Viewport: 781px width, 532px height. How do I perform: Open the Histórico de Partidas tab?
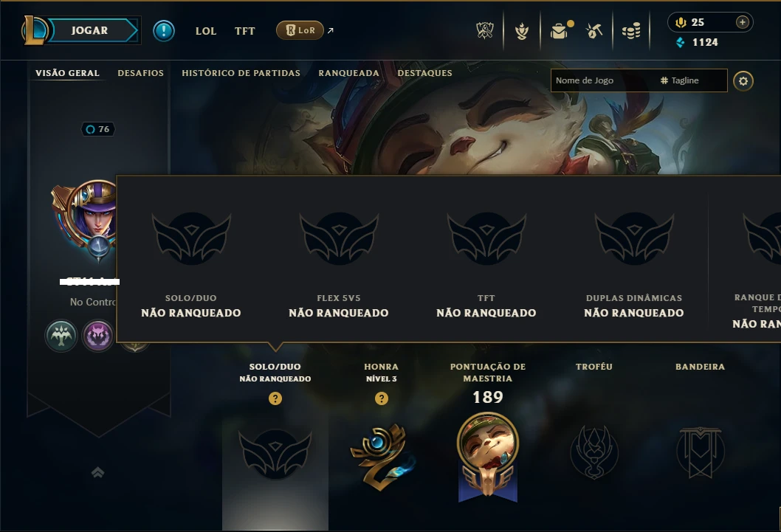pos(241,73)
